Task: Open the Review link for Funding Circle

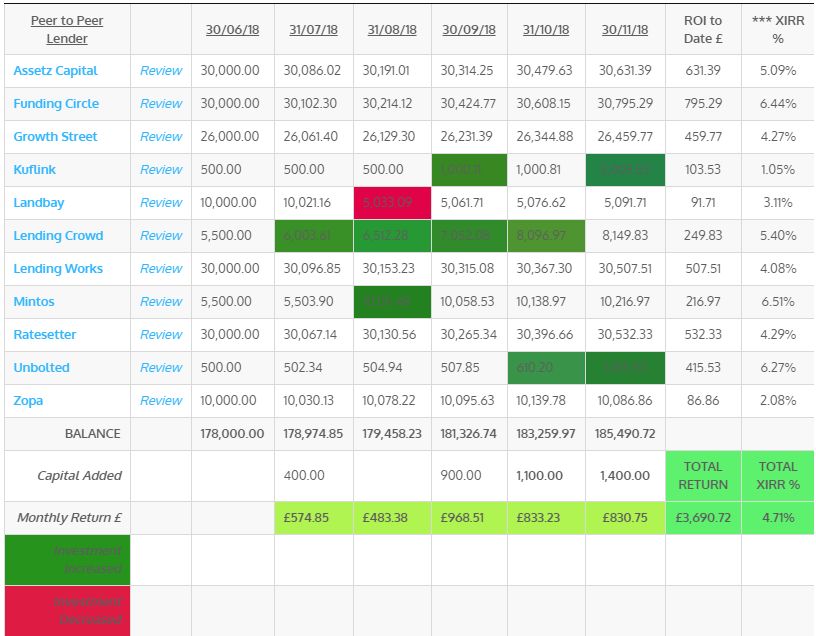Action: point(161,104)
